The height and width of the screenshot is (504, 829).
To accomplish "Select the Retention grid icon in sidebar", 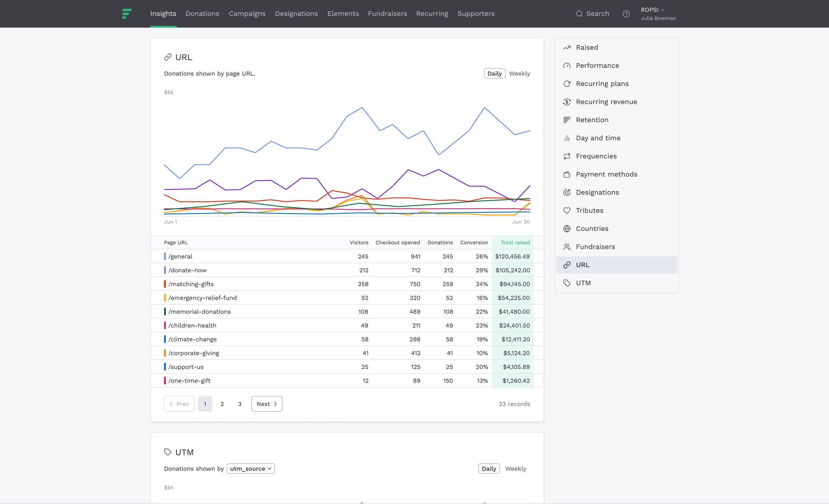I will coord(567,120).
